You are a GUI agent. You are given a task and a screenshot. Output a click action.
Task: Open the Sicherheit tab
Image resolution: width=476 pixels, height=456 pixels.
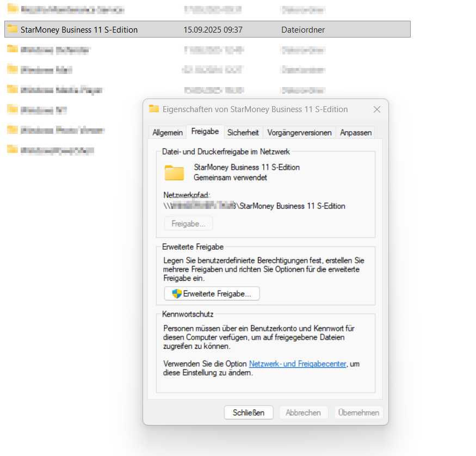click(x=243, y=132)
